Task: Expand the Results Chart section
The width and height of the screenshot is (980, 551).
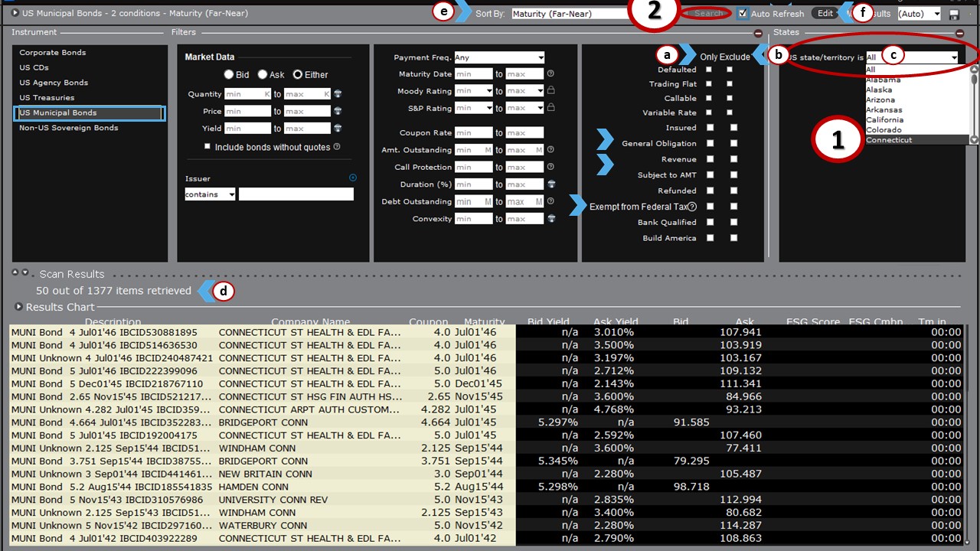Action: [x=17, y=308]
